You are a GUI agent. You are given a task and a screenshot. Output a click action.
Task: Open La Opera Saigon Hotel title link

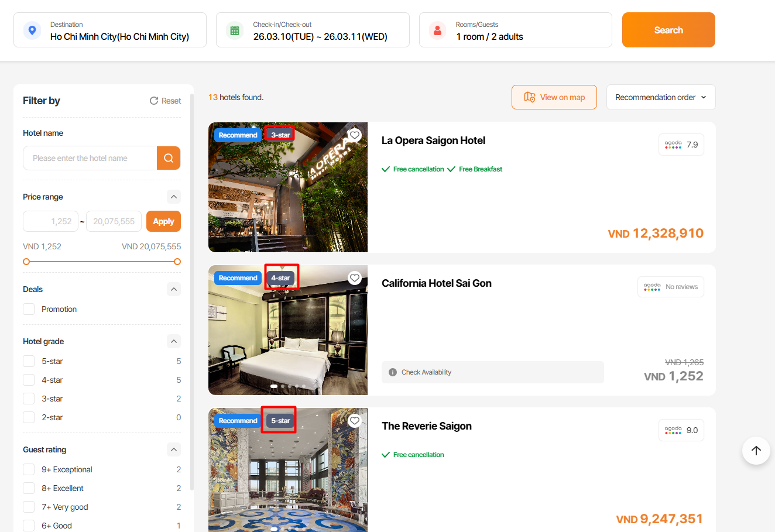433,140
